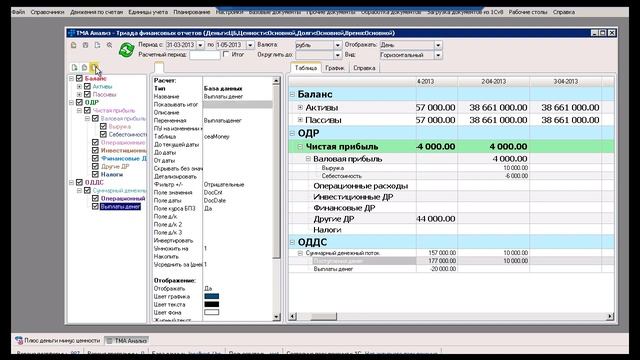Expand the Активы node in tree
The image size is (640, 360).
(80, 87)
